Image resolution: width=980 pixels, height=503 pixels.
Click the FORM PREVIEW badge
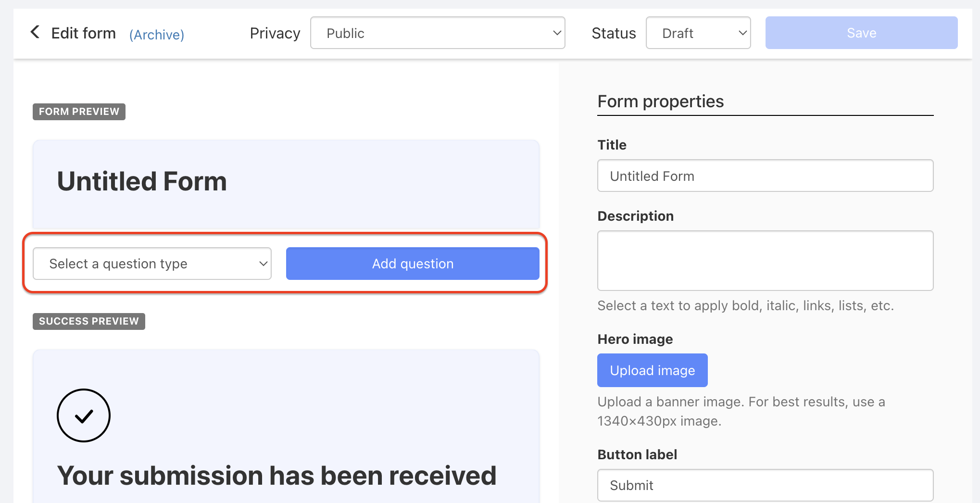point(79,112)
